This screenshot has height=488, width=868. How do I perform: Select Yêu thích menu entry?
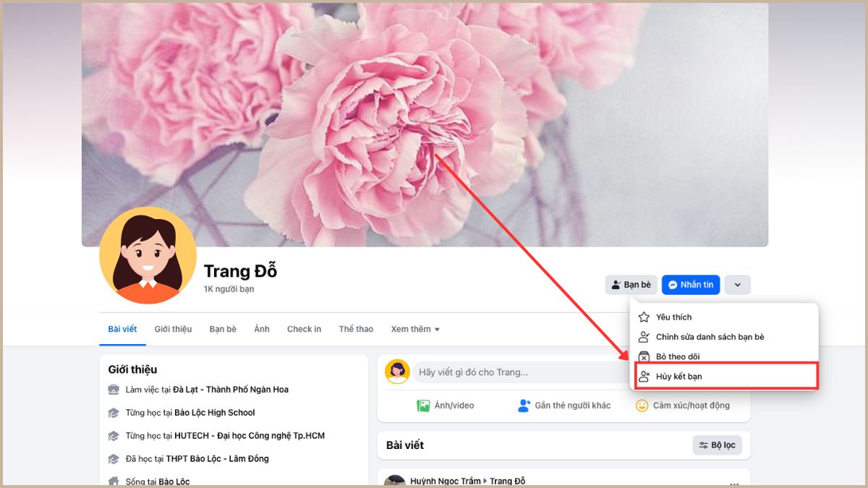724,317
